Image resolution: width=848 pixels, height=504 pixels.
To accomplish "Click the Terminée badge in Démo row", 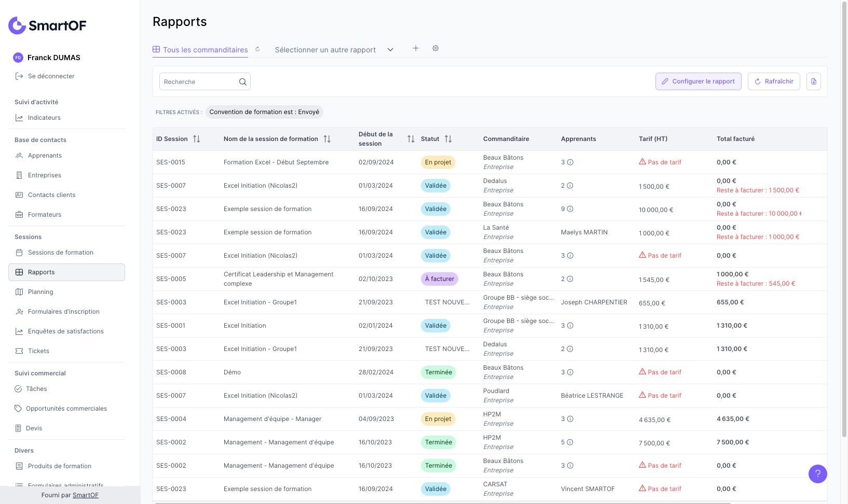I will pyautogui.click(x=439, y=372).
